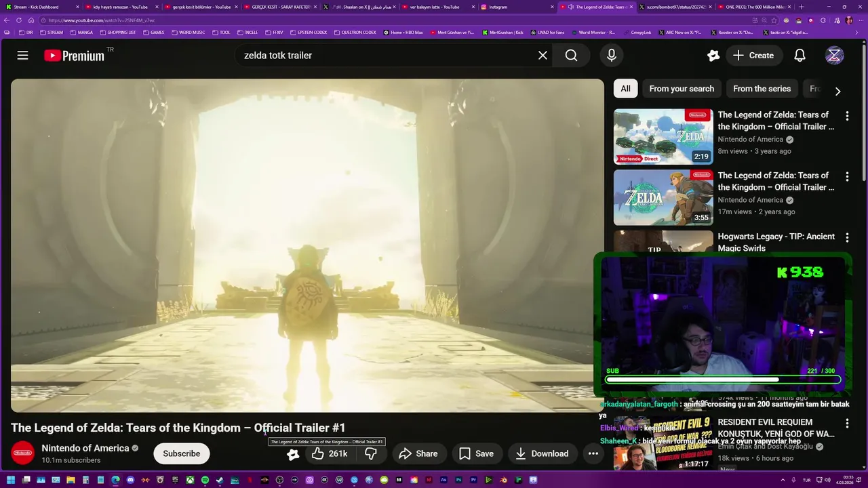The height and width of the screenshot is (488, 868).
Task: Click the '17m views • 2 years ago' text
Action: coord(757,211)
